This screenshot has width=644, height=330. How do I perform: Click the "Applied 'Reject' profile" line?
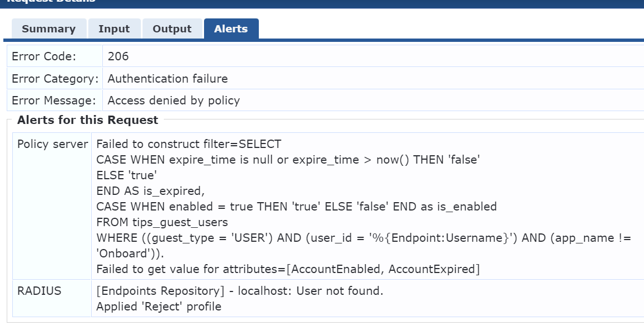[x=159, y=307]
